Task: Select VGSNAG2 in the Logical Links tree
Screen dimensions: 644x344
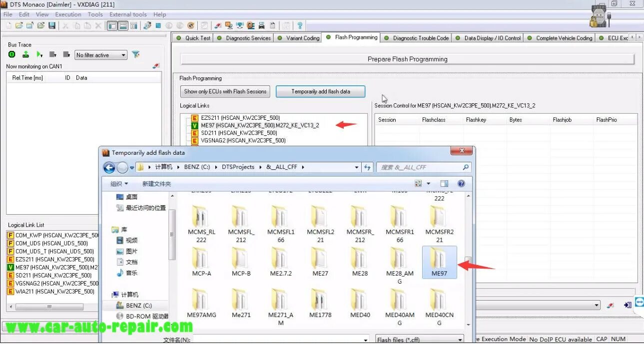Action: tap(243, 141)
